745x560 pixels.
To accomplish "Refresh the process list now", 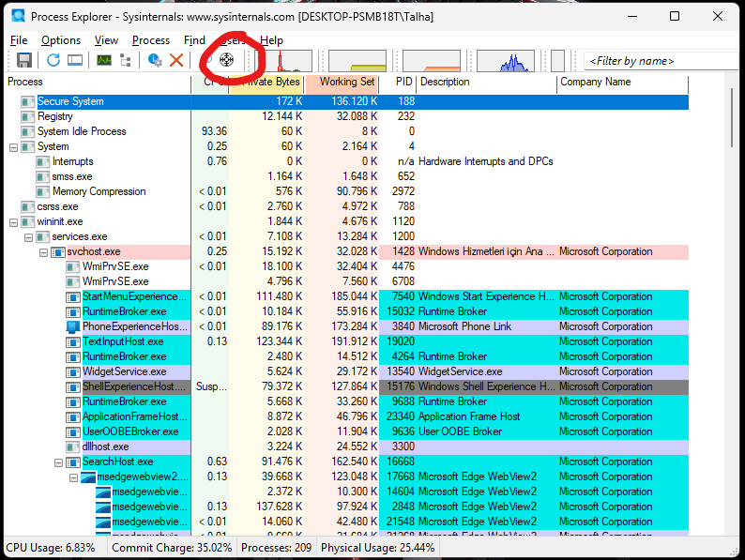I will coord(53,60).
